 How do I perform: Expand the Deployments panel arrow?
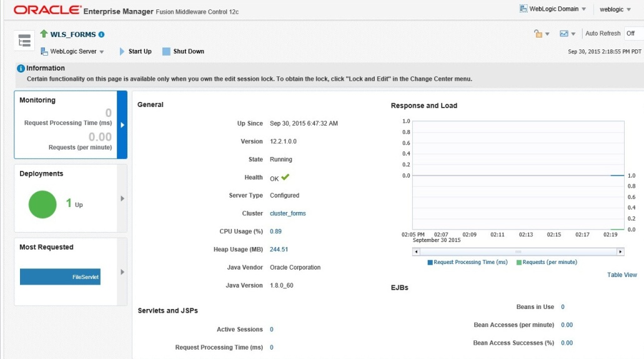[x=122, y=198]
